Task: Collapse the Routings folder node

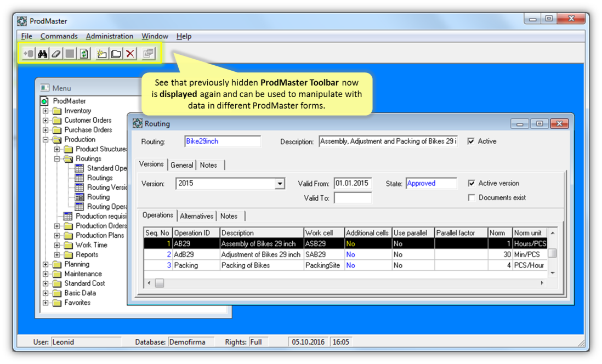Action: [x=57, y=158]
